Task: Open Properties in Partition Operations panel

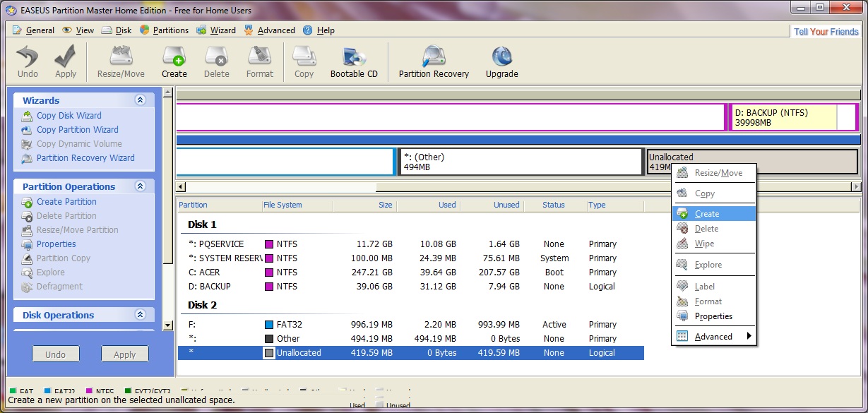Action: tap(56, 244)
